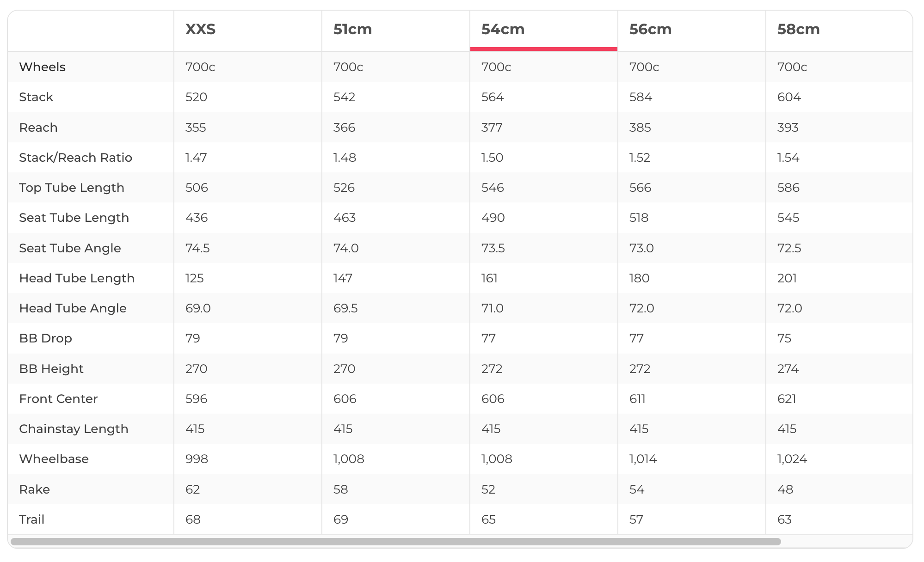Screen dimensions: 924x562
Task: Click the Chainstay Length row label
Action: (x=74, y=429)
